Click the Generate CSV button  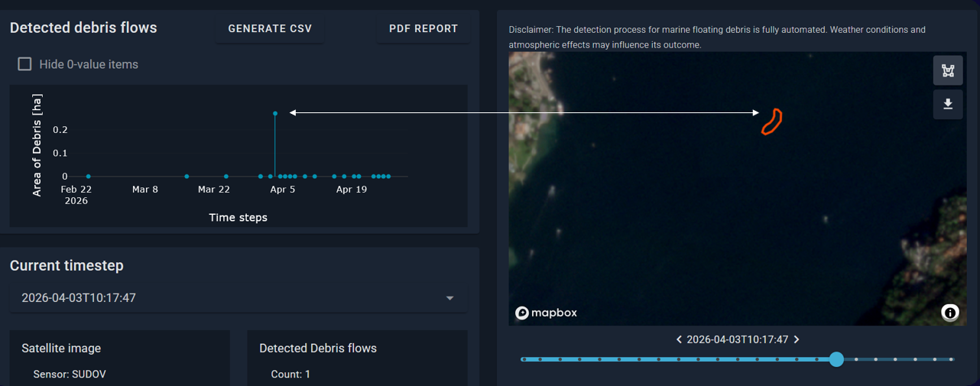click(x=270, y=29)
